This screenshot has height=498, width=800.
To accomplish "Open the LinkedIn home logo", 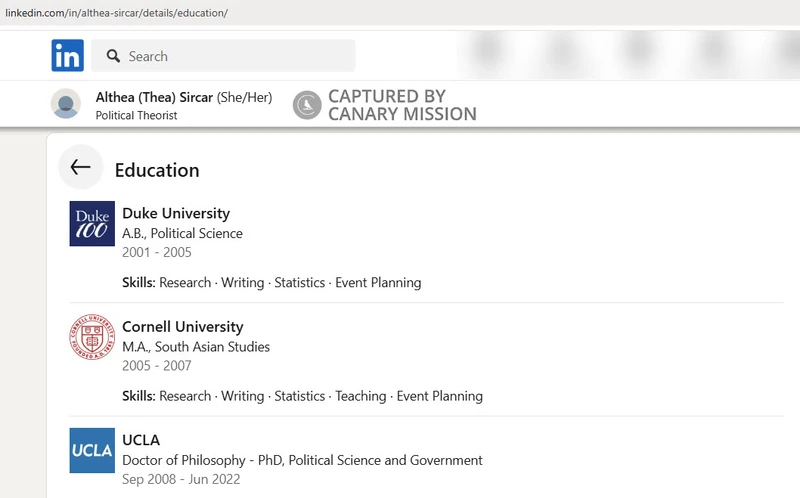I will point(67,56).
